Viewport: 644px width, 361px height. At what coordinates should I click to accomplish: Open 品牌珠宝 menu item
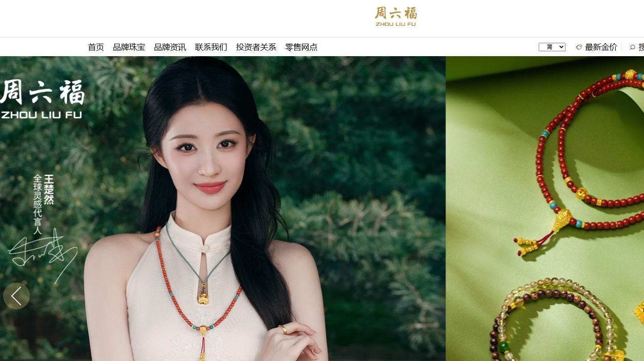[x=129, y=47]
